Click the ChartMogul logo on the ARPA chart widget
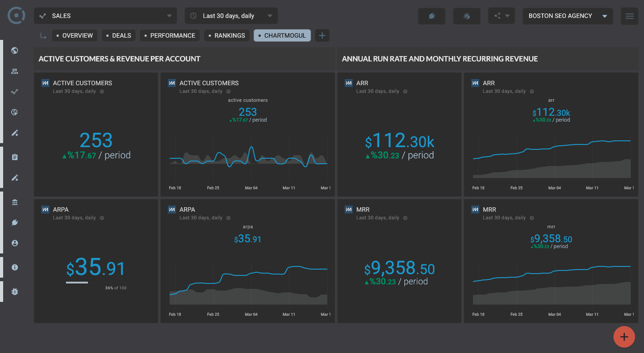Screen dimensions: 644x353 [172, 209]
